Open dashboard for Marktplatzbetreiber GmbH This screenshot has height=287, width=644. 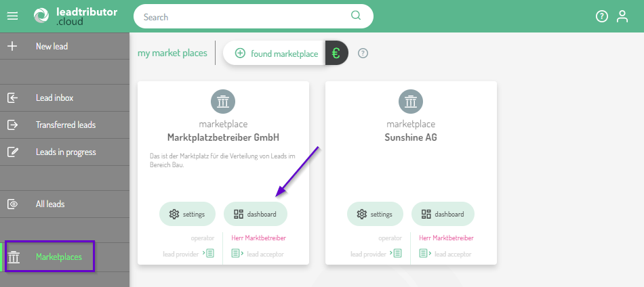[x=255, y=214]
